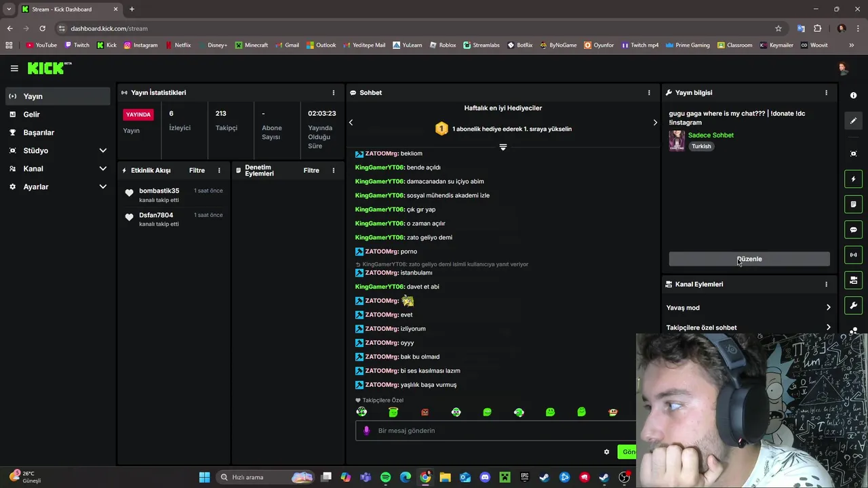868x488 pixels.
Task: Bookmark this page with star icon
Action: click(778, 28)
